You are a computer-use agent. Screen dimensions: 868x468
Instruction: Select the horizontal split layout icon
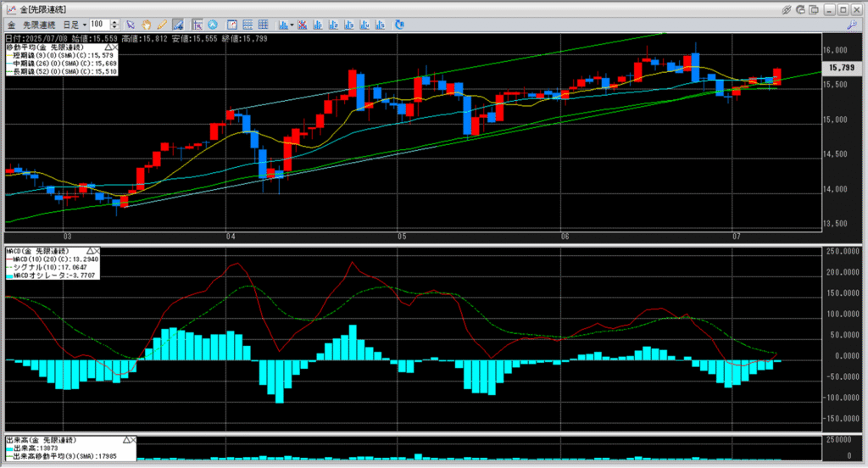pyautogui.click(x=248, y=25)
